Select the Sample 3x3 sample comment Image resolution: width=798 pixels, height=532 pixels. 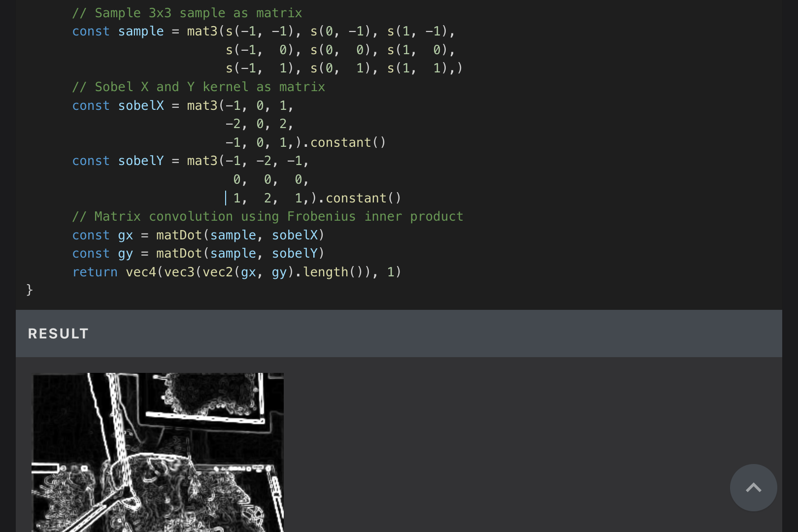187,12
